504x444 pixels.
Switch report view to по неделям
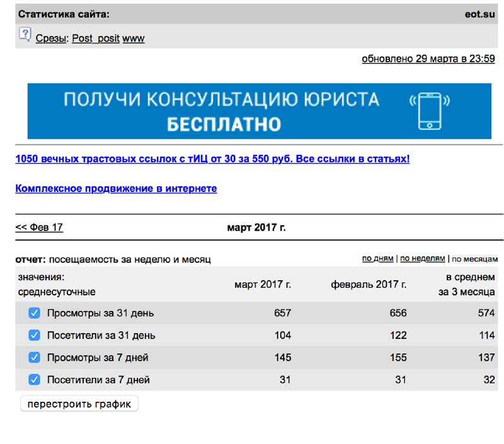422,259
